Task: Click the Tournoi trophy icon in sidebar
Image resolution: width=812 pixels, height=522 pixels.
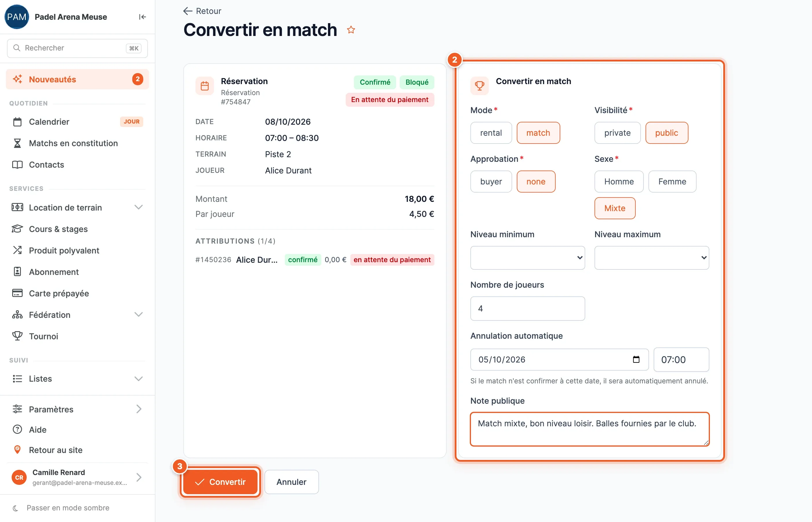Action: point(17,336)
